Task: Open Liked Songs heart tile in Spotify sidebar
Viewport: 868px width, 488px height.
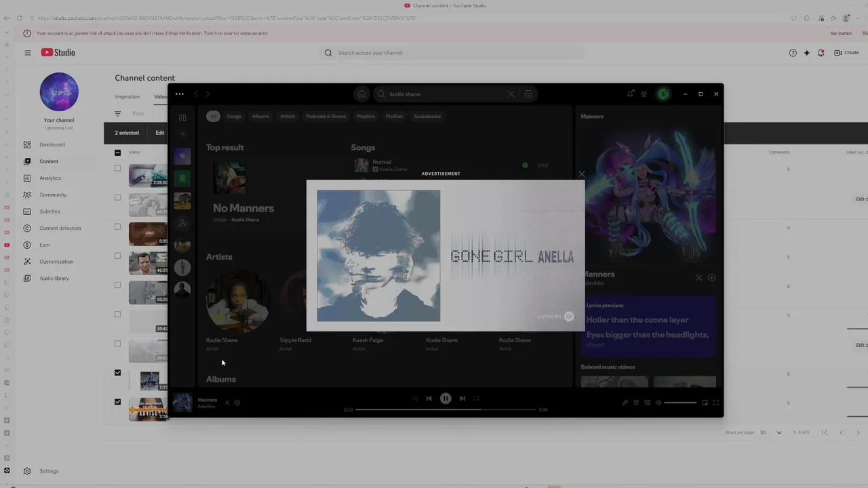Action: [x=182, y=157]
